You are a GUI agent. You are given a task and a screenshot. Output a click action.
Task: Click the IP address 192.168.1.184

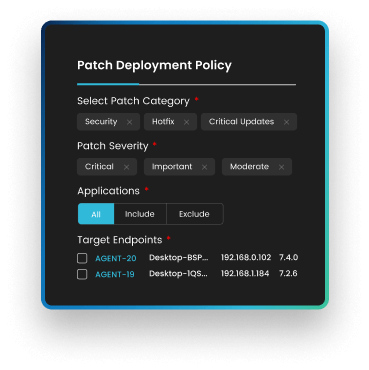tap(245, 273)
